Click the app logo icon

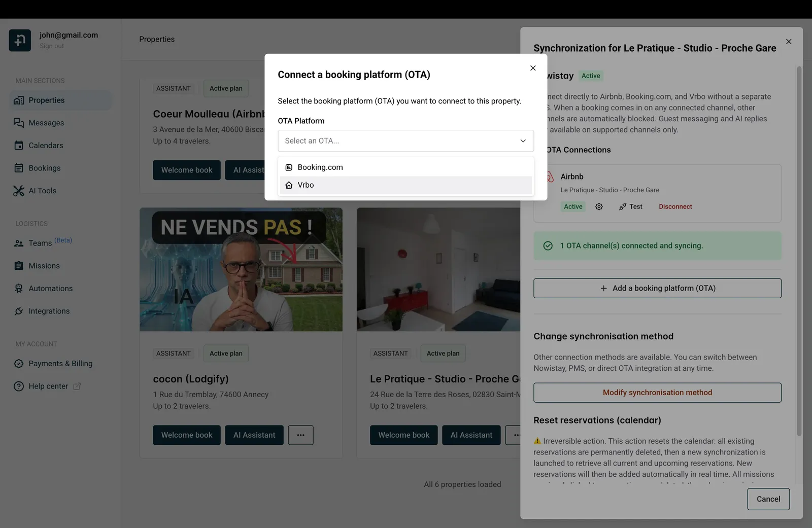(x=20, y=41)
